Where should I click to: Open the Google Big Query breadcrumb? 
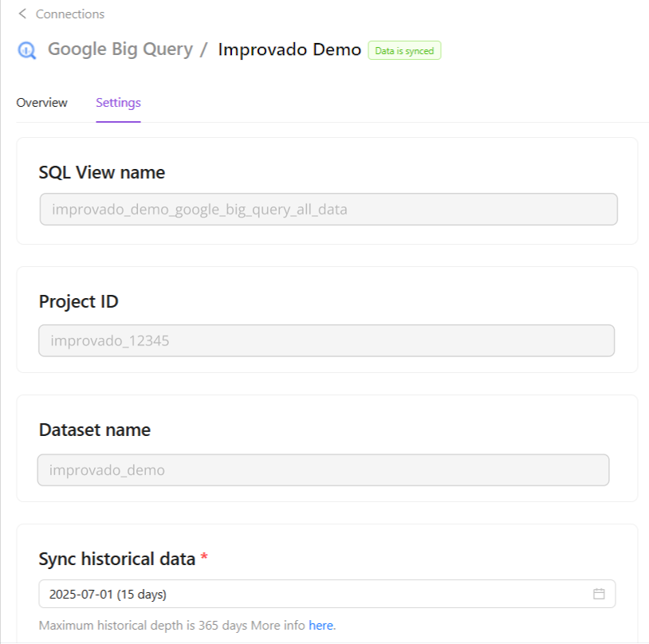tap(120, 49)
